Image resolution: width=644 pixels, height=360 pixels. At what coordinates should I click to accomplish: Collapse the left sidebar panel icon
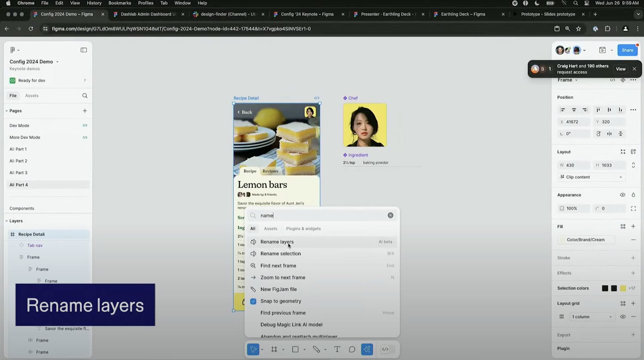(x=84, y=50)
